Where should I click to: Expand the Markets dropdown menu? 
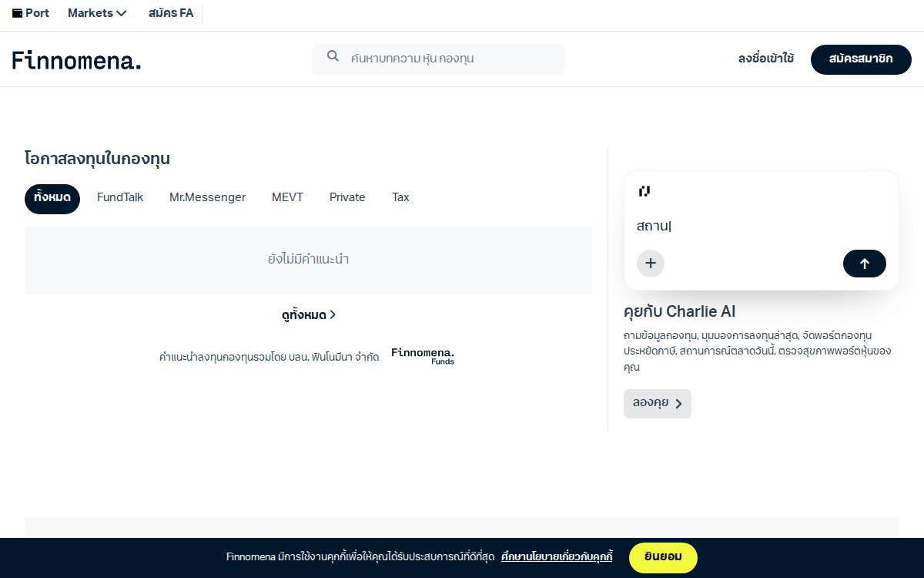pyautogui.click(x=97, y=13)
